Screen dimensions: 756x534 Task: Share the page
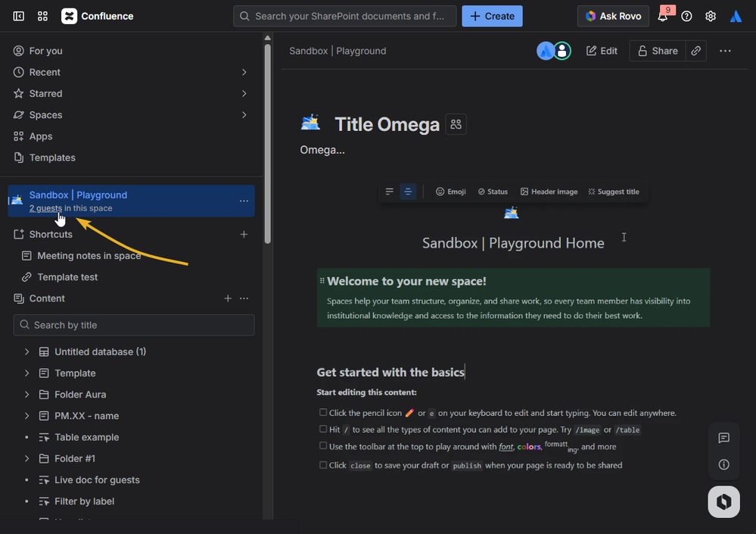pos(658,51)
